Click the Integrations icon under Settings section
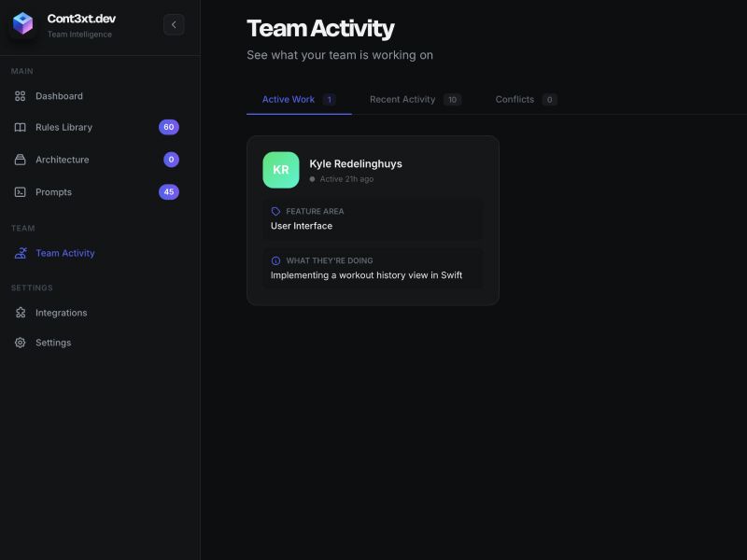The height and width of the screenshot is (560, 747). pyautogui.click(x=20, y=313)
